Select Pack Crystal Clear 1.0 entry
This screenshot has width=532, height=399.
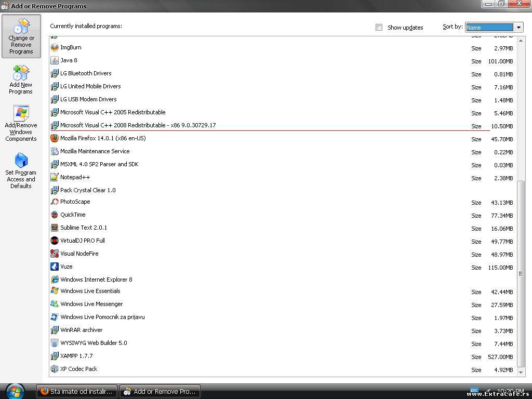[x=283, y=190]
